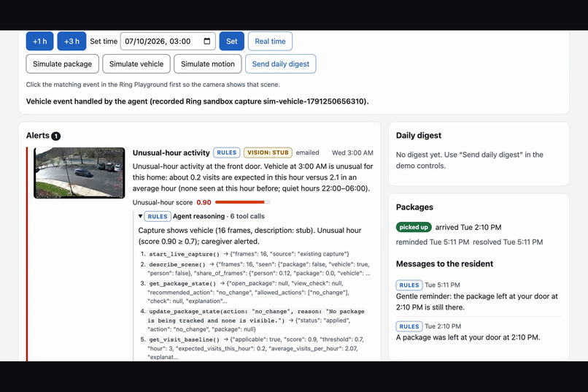Click the Set time date field
The image size is (588, 392).
click(x=168, y=42)
